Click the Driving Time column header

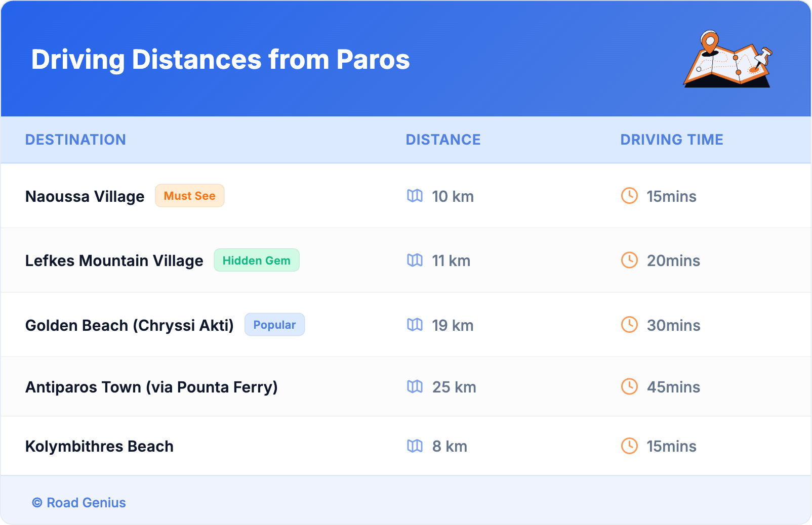pyautogui.click(x=671, y=140)
